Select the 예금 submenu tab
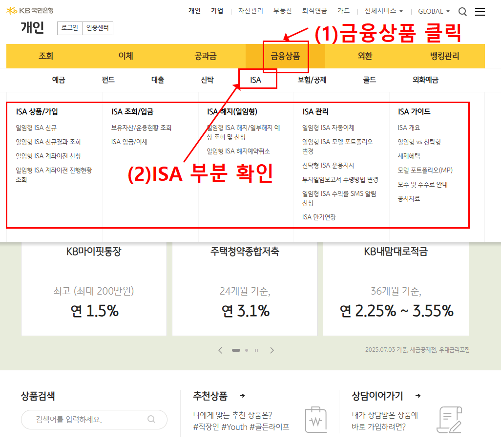 59,80
